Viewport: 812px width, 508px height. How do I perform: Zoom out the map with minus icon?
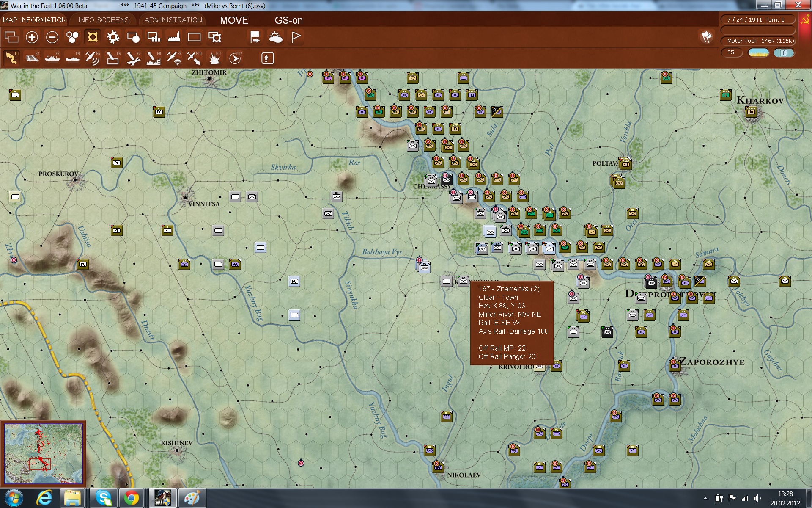52,37
